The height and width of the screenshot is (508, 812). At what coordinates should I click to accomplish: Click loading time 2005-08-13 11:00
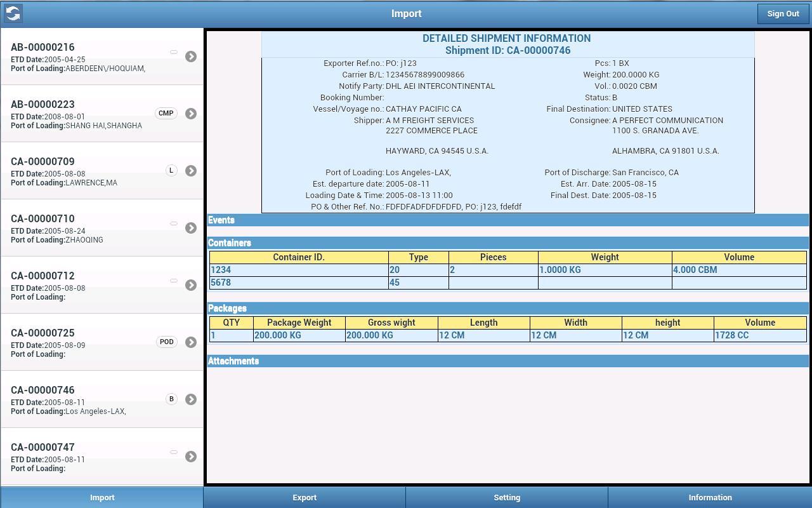click(x=419, y=196)
